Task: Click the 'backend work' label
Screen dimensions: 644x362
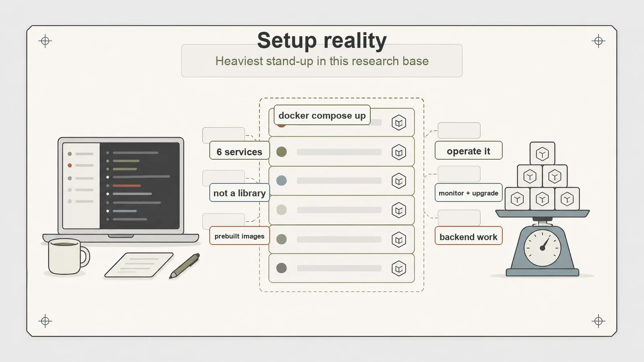Action: (x=469, y=237)
